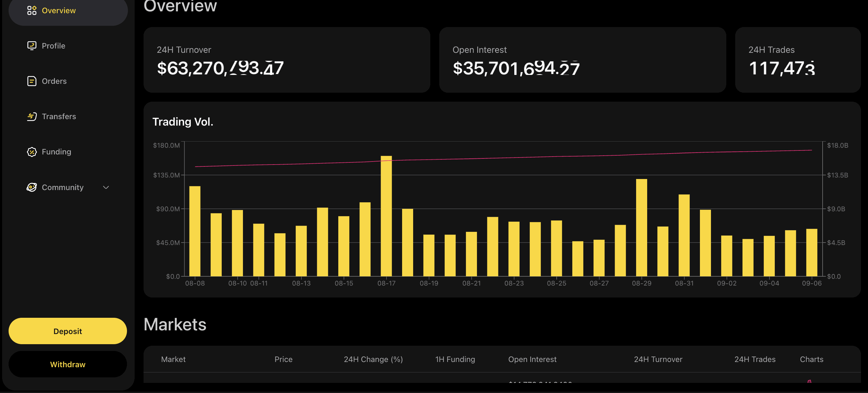Expand the Community menu chevron

pos(106,187)
